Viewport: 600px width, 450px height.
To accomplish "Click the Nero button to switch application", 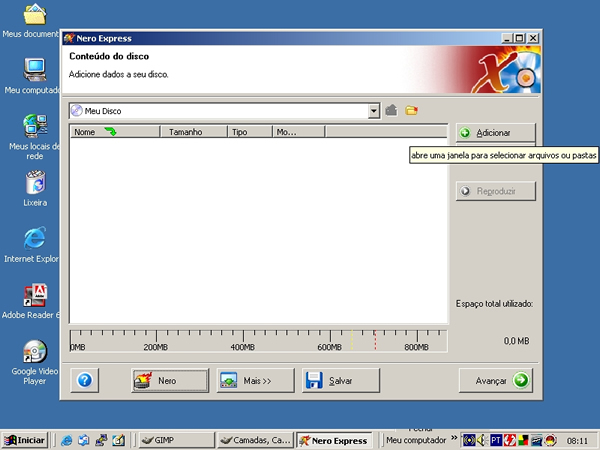I will pyautogui.click(x=170, y=380).
